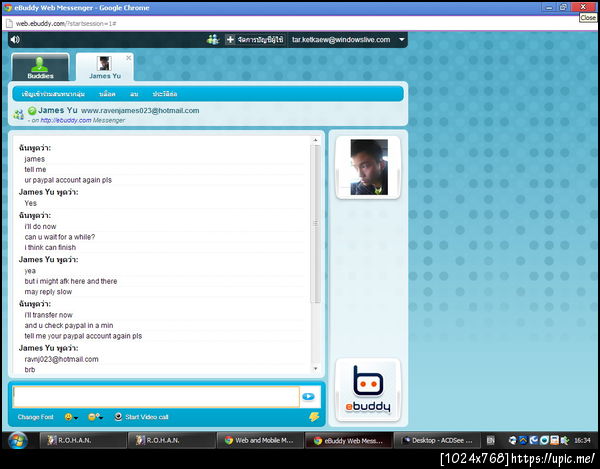Select tar.ketkaew@windowslive.com account text
Image resolution: width=600 pixels, height=469 pixels.
[341, 39]
